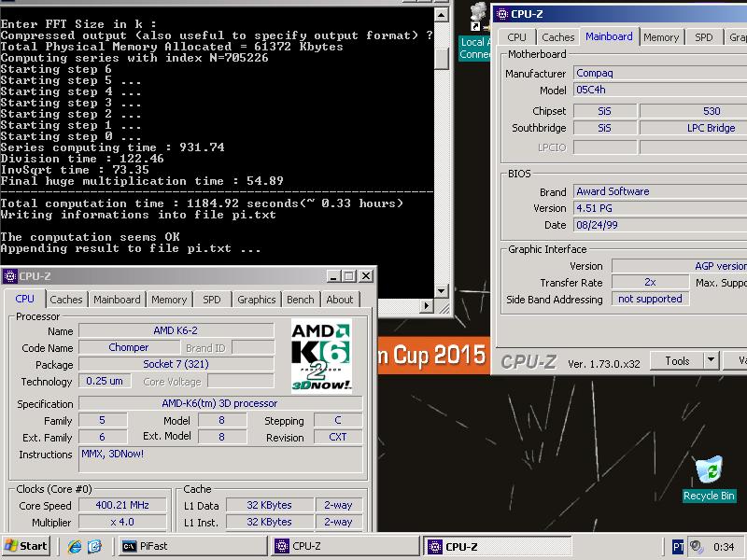
Task: Click the Code Name field showing Chomper
Action: coord(129,347)
